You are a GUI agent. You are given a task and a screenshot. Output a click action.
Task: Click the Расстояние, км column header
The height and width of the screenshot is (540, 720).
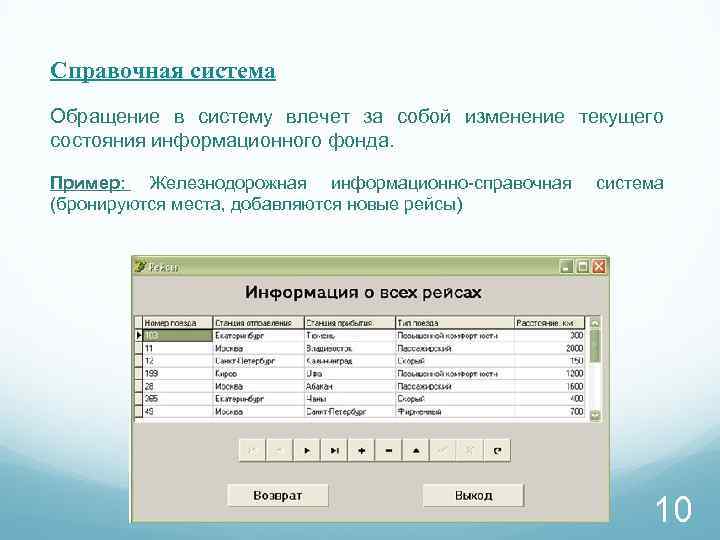[x=549, y=323]
